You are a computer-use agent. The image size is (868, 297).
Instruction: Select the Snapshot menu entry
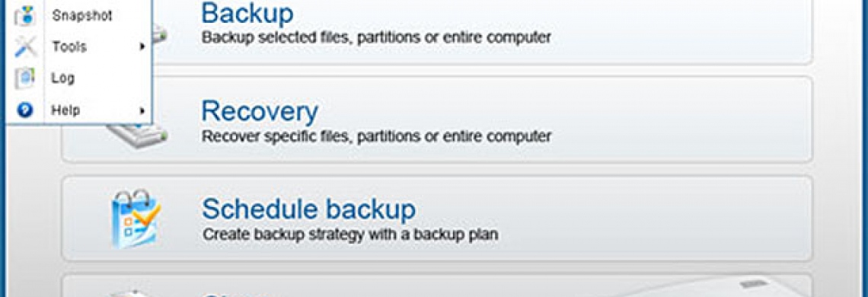(82, 16)
